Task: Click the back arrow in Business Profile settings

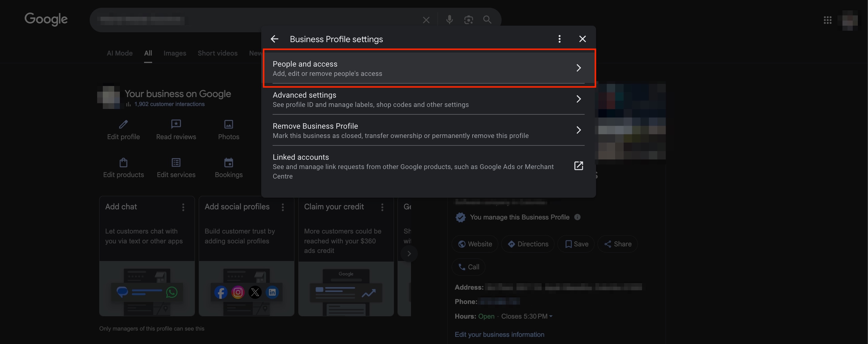Action: pyautogui.click(x=275, y=39)
